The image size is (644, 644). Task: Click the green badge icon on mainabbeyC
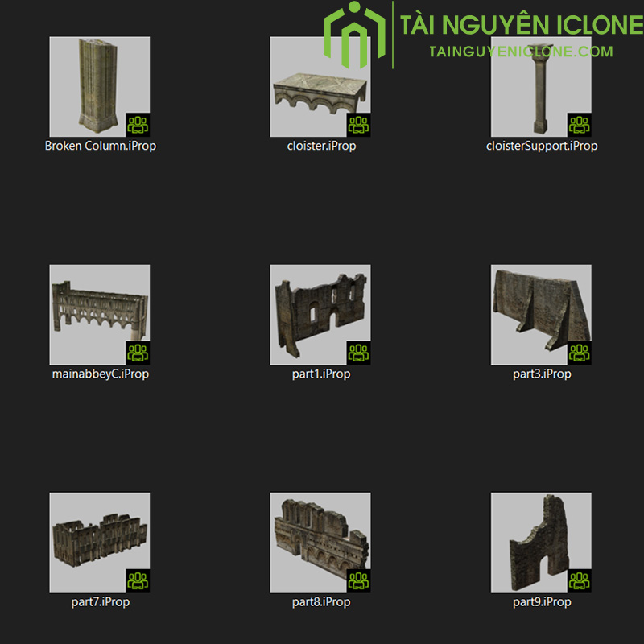138,353
